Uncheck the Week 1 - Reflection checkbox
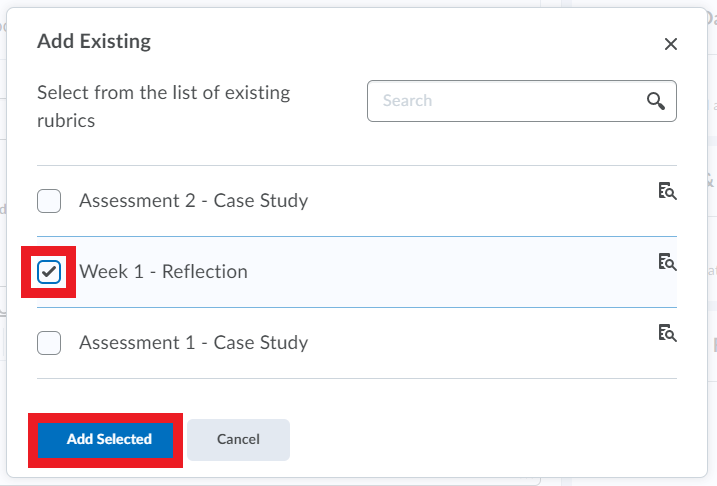Screen dimensions: 717x486 pos(49,272)
